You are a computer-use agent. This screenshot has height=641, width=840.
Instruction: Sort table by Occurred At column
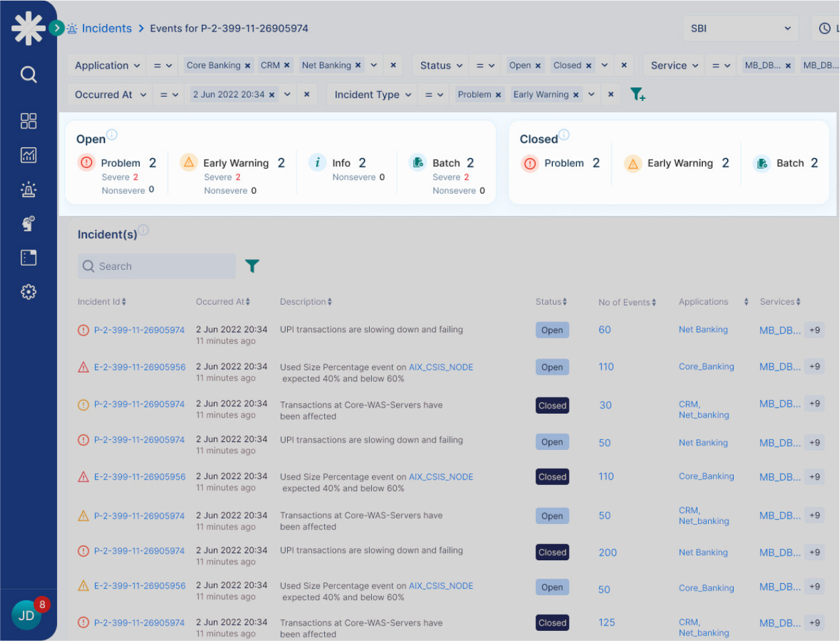tap(223, 302)
